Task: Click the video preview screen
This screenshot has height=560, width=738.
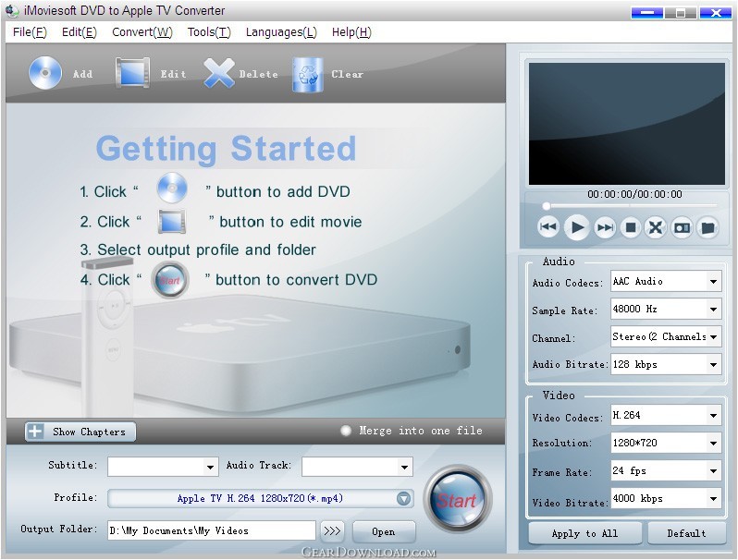Action: click(x=626, y=124)
